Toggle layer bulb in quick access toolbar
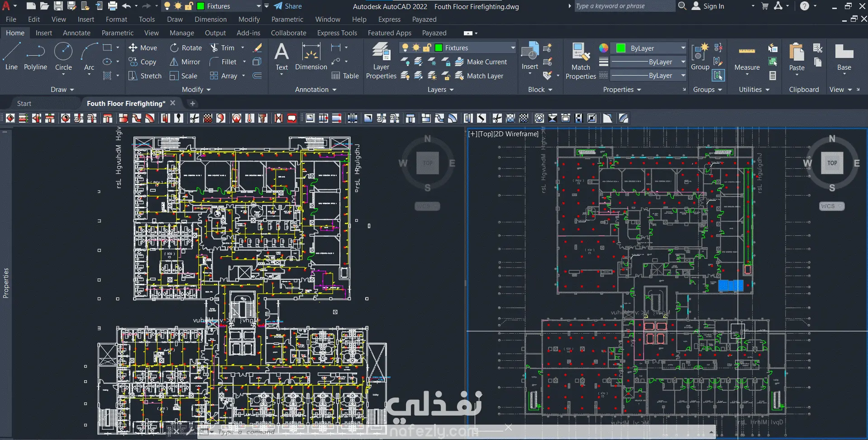 tap(167, 6)
